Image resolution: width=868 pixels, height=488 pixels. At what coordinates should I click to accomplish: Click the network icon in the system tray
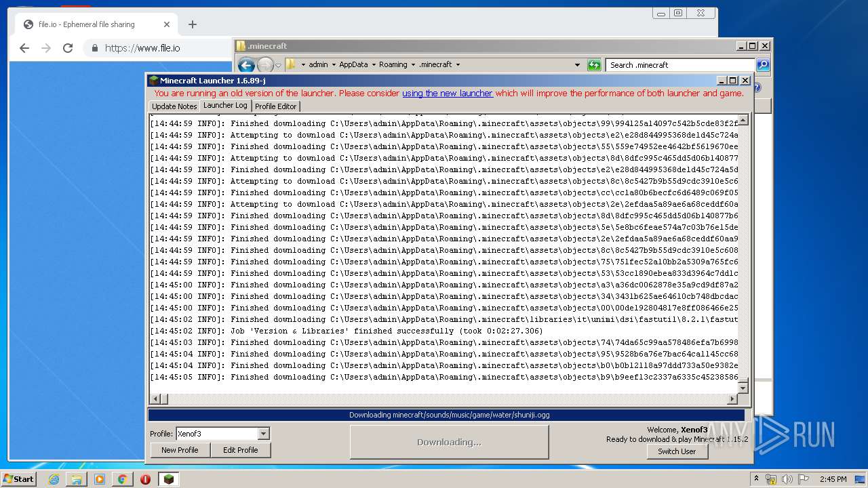pyautogui.click(x=771, y=479)
